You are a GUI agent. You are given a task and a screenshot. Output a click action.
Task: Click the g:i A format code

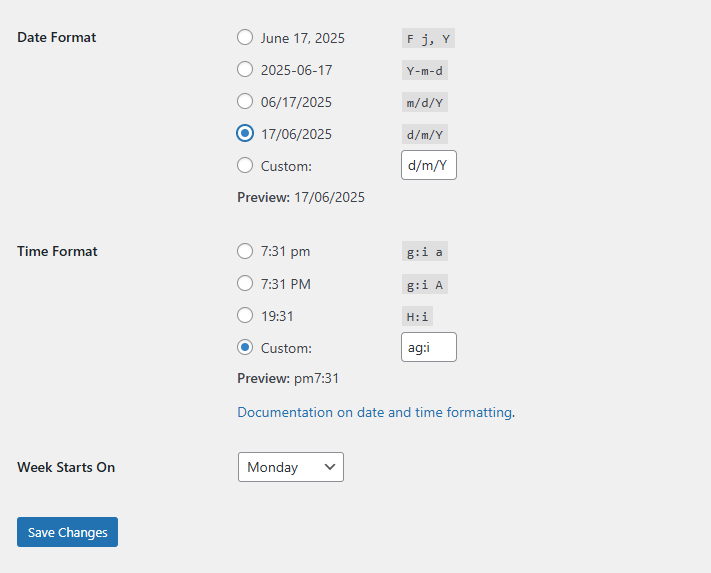point(424,285)
